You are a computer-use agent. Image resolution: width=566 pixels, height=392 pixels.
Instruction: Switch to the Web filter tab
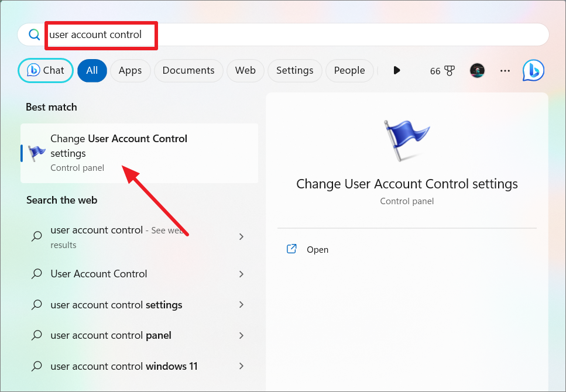245,70
